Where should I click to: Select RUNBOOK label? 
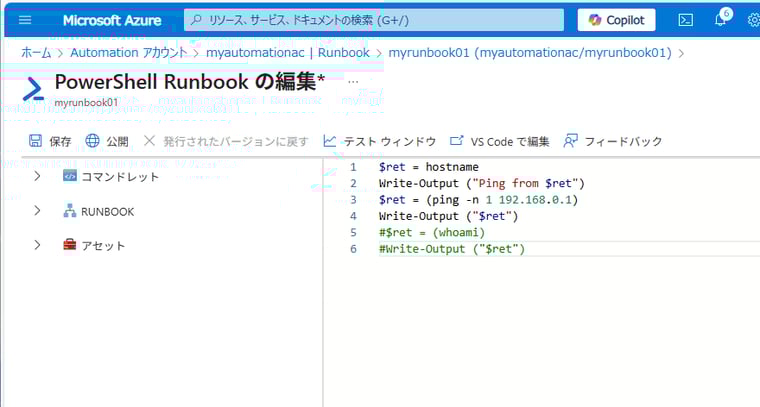click(108, 212)
